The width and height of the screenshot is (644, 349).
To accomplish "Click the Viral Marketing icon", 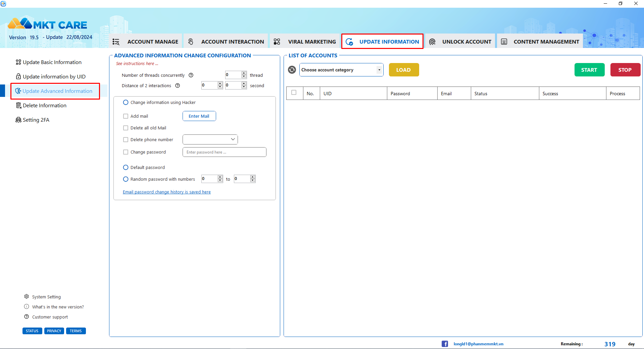I will pyautogui.click(x=277, y=42).
